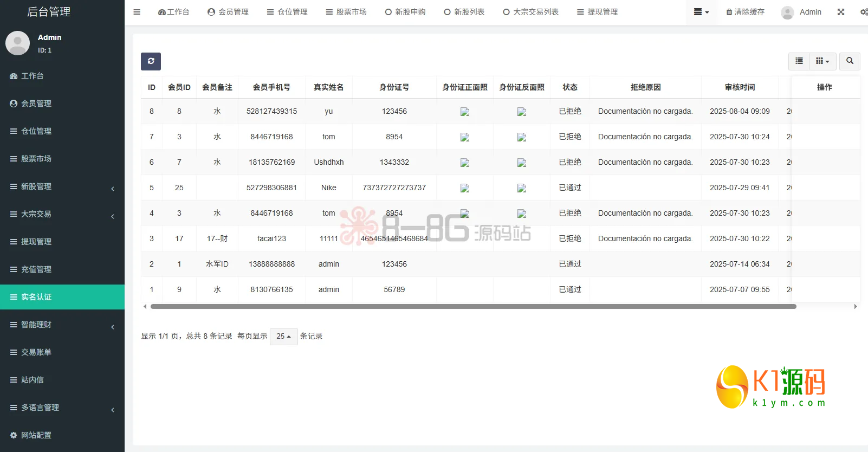Click the 审核时间 column header
Viewport: 868px width, 452px height.
(x=740, y=87)
